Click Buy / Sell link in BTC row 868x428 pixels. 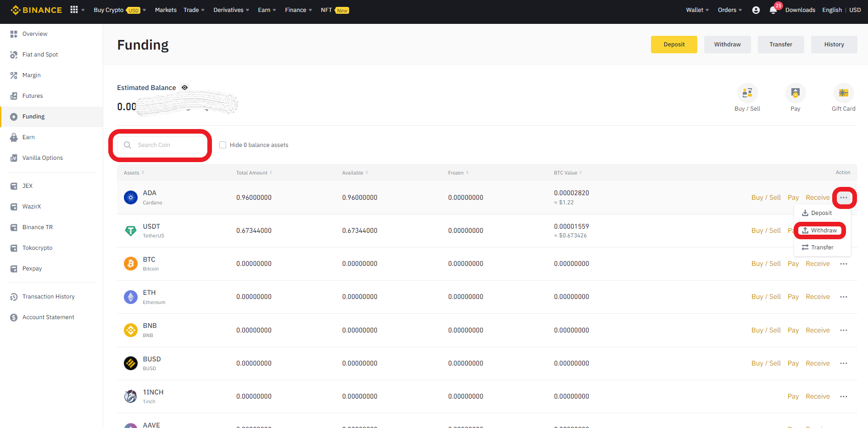pos(766,264)
